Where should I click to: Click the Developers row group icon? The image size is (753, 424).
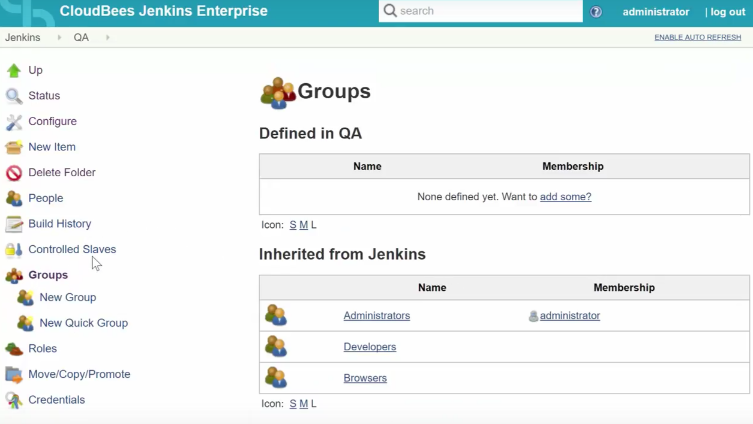click(x=276, y=347)
